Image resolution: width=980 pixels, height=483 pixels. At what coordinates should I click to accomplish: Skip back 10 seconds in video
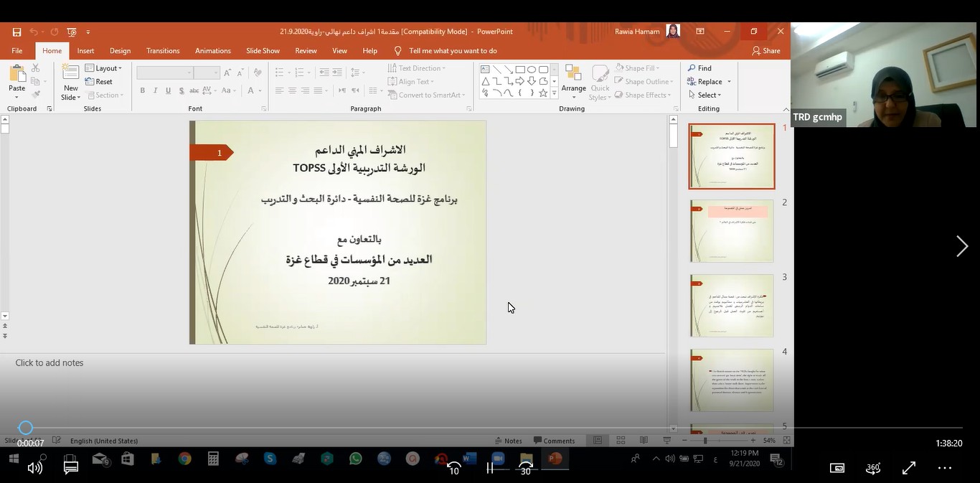[453, 468]
